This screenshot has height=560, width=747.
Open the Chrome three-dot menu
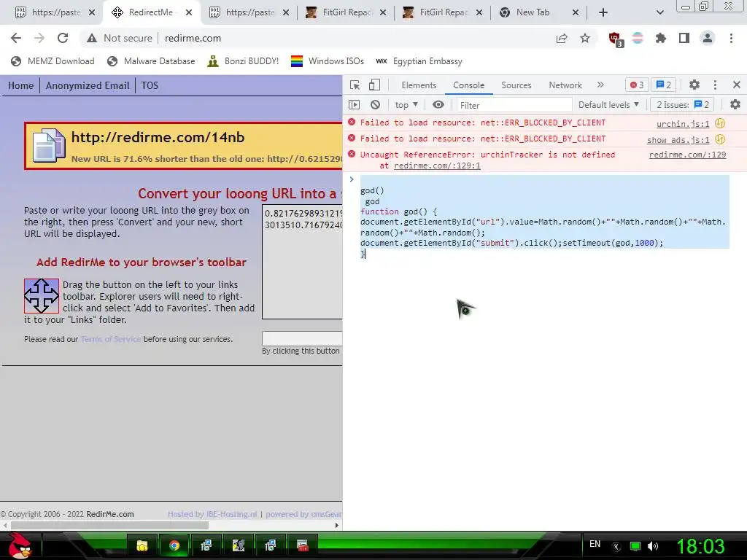tap(731, 38)
